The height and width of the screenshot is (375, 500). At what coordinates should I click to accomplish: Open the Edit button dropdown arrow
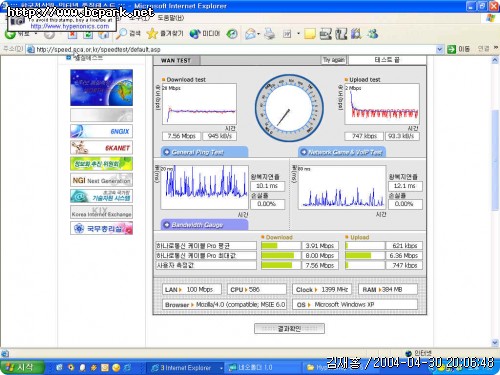pyautogui.click(x=298, y=33)
